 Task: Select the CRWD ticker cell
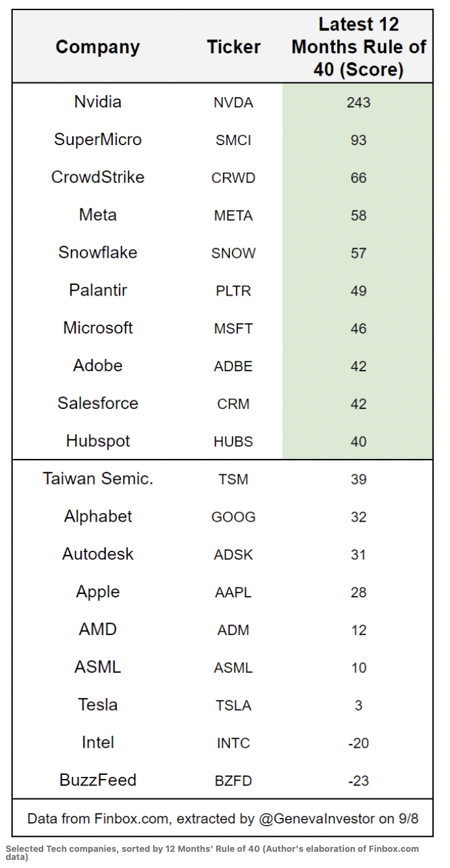(x=233, y=178)
